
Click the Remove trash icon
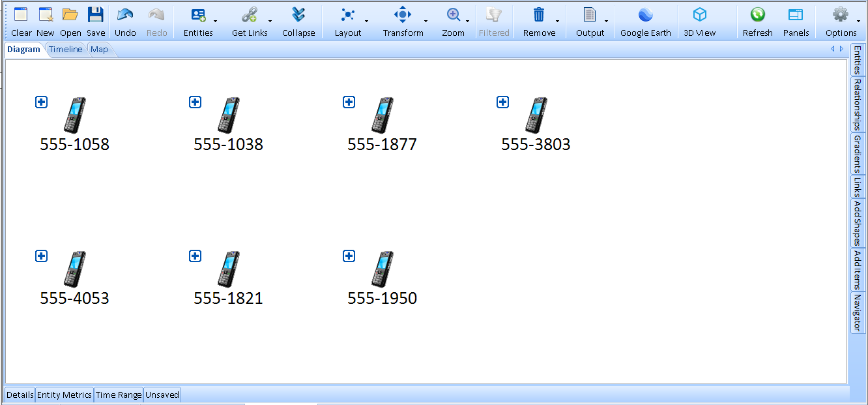[x=539, y=15]
